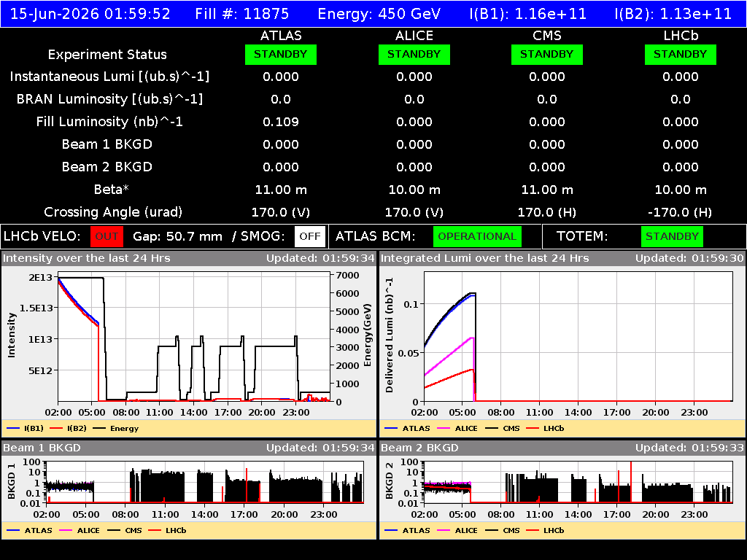Screen dimensions: 747x560
Task: Click the Beta* row label
Action: pyautogui.click(x=112, y=189)
